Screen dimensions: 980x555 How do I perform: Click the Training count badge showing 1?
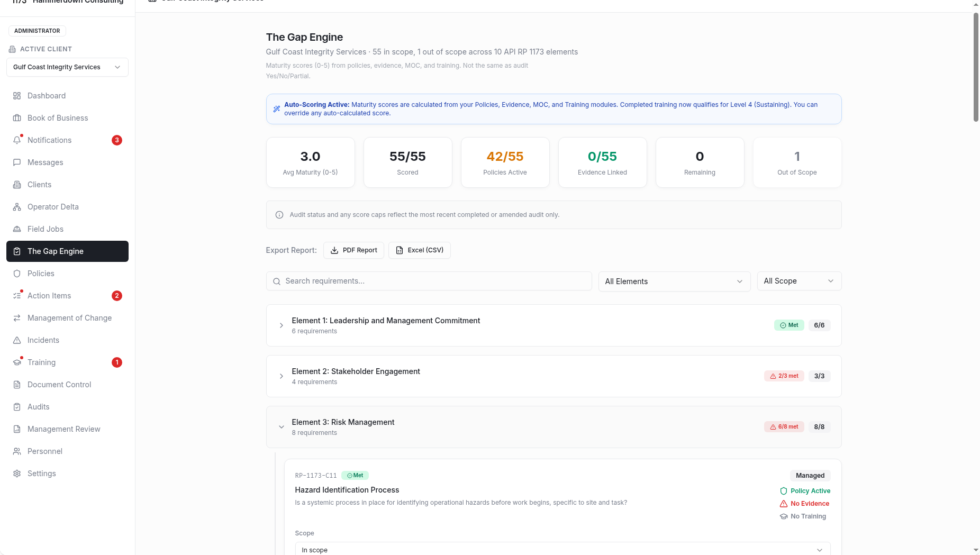pos(117,362)
